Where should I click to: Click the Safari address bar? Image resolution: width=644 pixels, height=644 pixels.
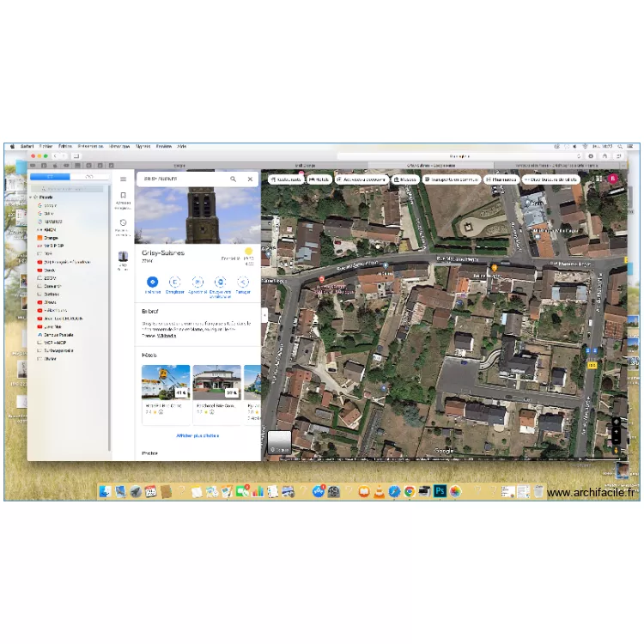point(459,156)
